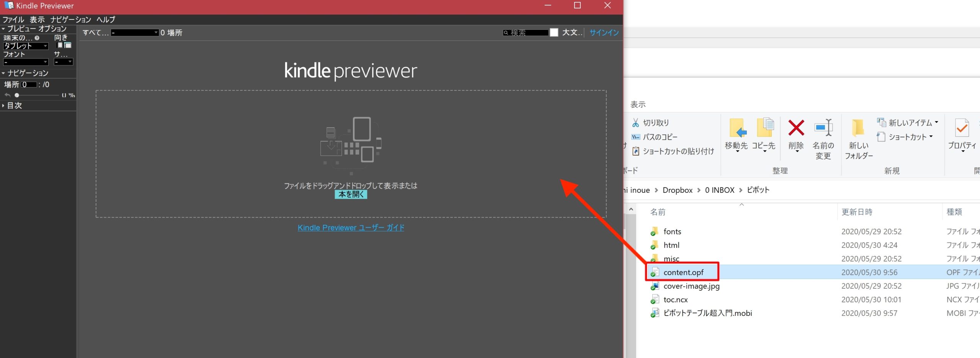Click the Rename (名前の変更) icon

(823, 127)
